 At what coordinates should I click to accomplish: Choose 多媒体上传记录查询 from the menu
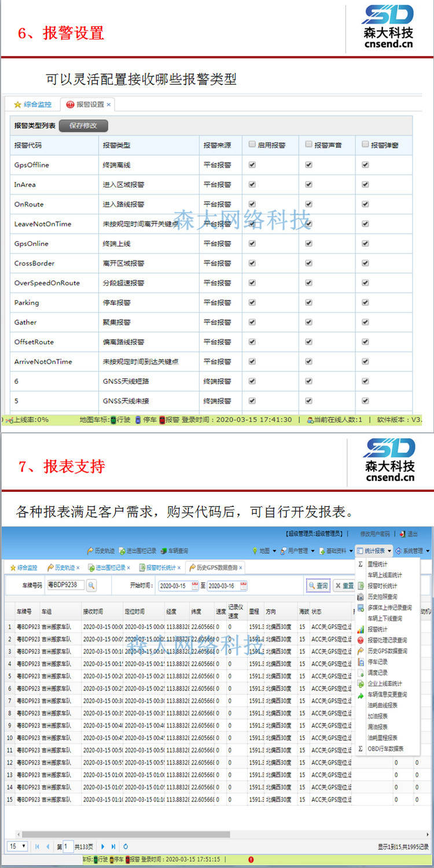tap(389, 608)
